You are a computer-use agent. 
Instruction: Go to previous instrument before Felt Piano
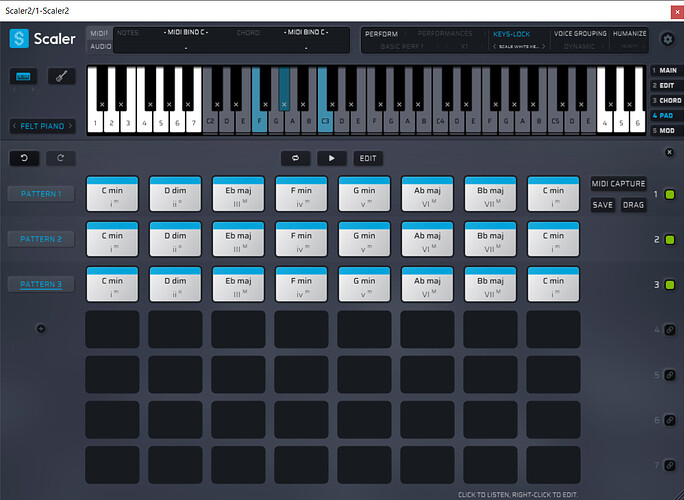[x=14, y=126]
